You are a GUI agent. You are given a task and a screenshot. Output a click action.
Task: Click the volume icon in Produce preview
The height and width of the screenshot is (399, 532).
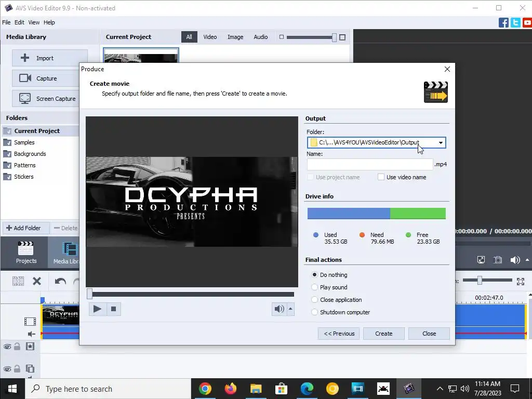[279, 309]
